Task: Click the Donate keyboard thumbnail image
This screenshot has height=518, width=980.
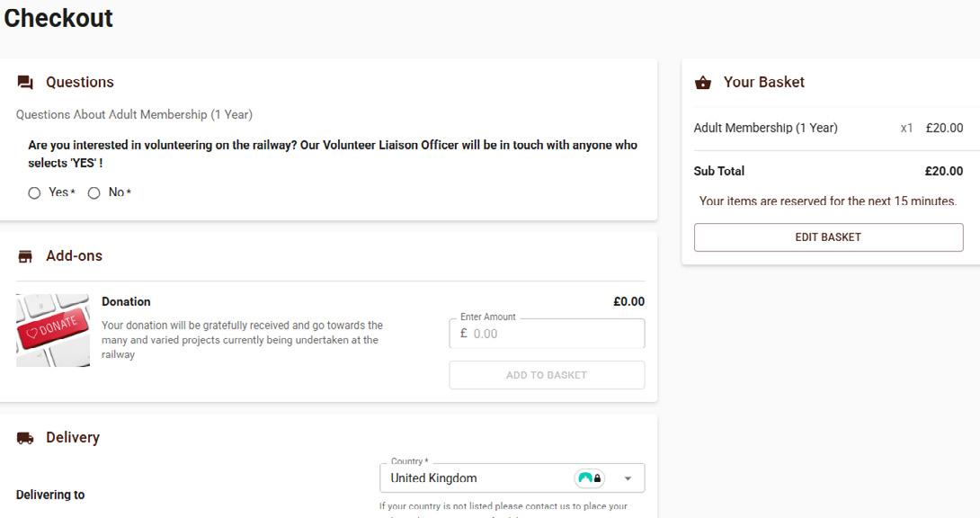Action: click(53, 330)
